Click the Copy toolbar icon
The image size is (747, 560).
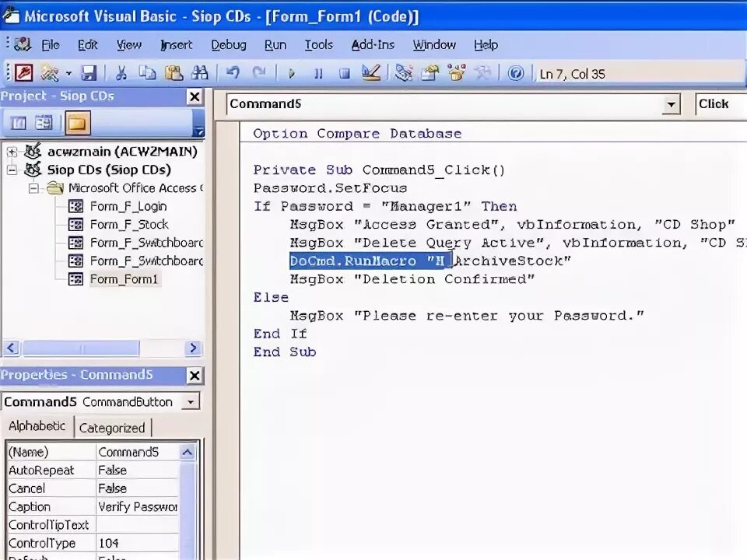click(147, 73)
